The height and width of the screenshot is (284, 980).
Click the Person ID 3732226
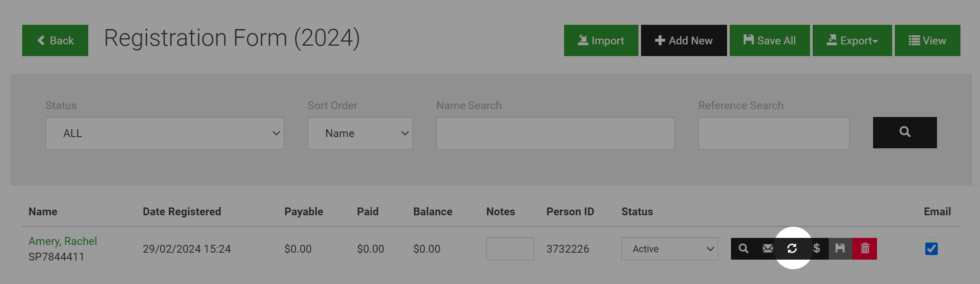568,249
